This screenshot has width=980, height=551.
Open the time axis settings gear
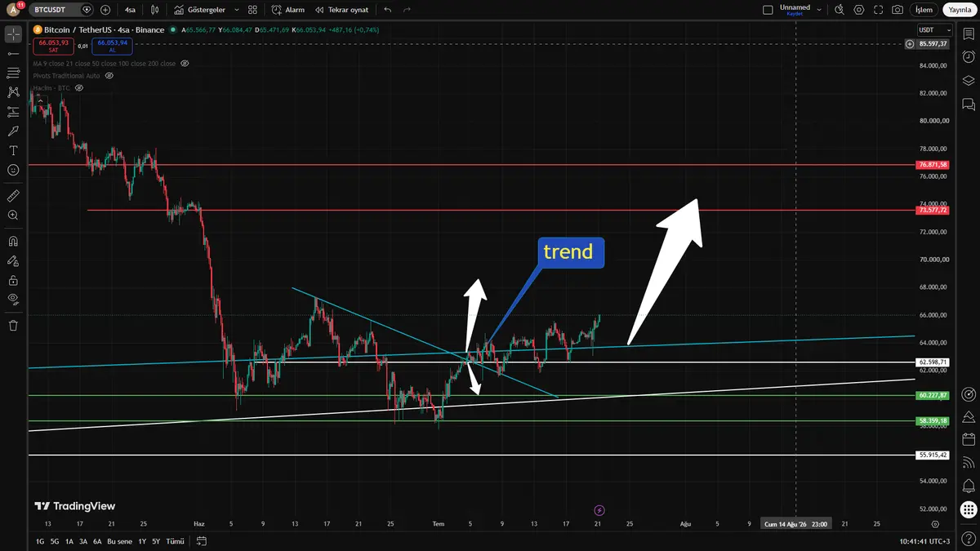tap(934, 524)
